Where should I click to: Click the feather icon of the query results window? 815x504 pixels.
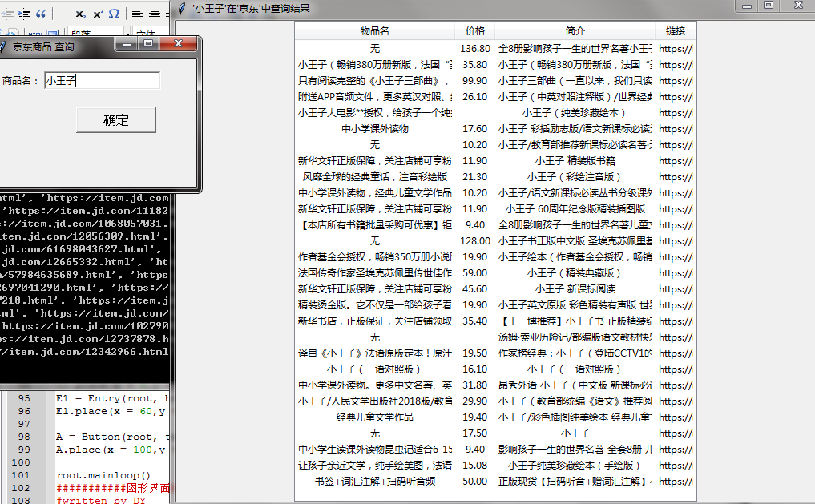click(x=182, y=8)
